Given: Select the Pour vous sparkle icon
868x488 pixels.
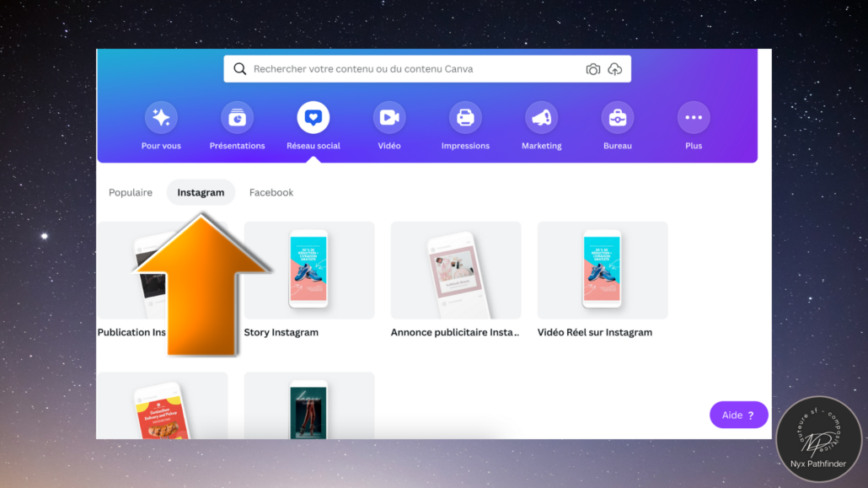Looking at the screenshot, I should [x=161, y=117].
